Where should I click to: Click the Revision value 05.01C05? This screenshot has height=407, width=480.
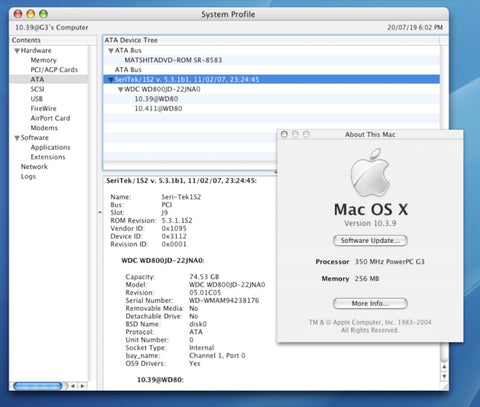[205, 293]
